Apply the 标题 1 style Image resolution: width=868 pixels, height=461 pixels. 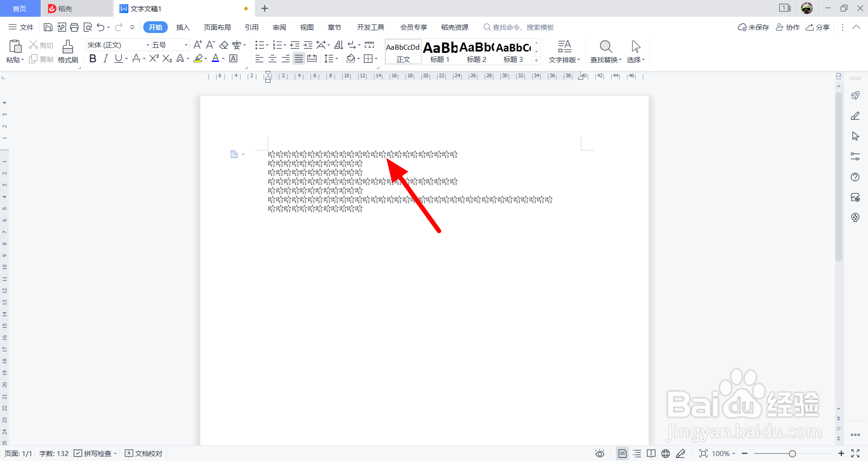(440, 52)
